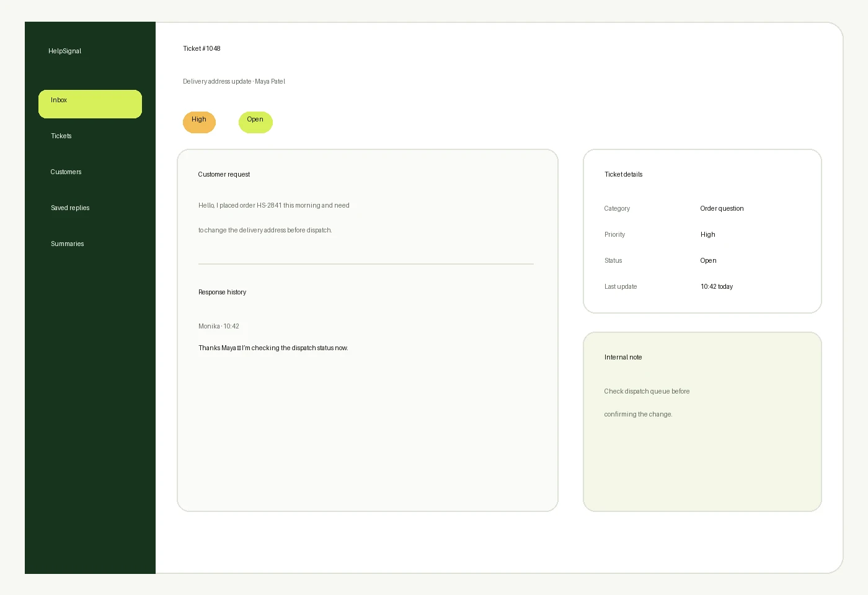
Task: Click 'Check dispatch queue before' note line
Action: click(x=647, y=391)
